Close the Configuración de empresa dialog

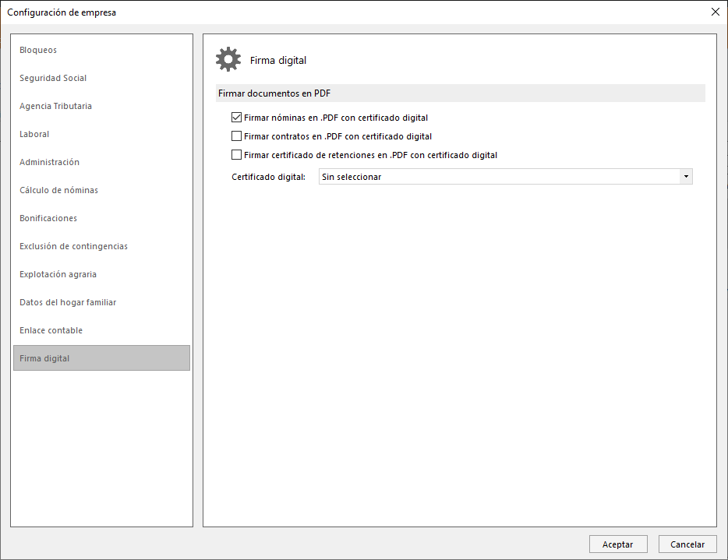715,12
